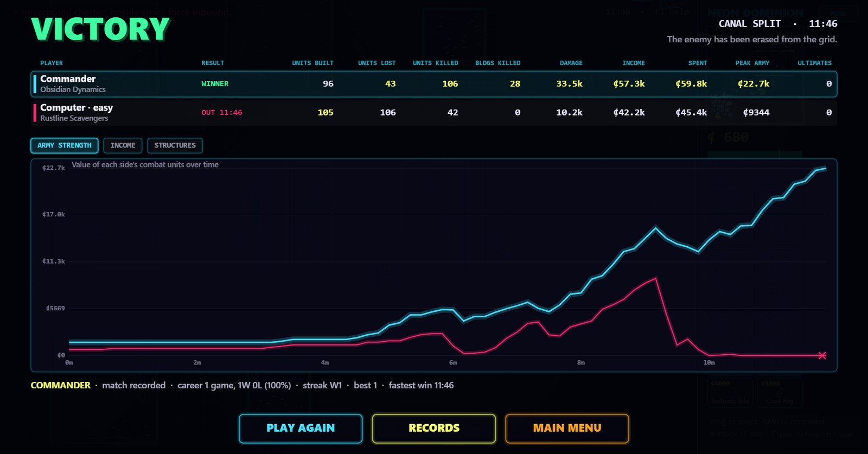Viewport: 868px width, 454px height.
Task: Click the UNITS KILLED column header
Action: 436,63
